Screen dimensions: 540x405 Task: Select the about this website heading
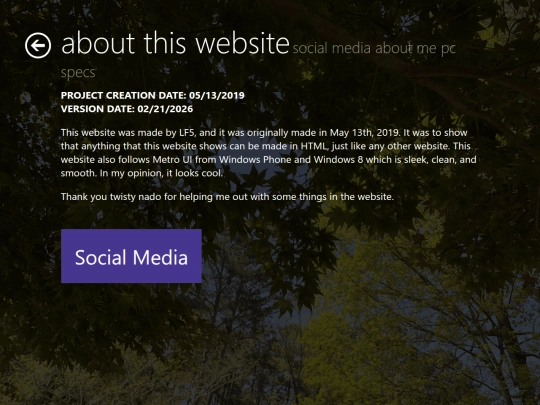(175, 43)
